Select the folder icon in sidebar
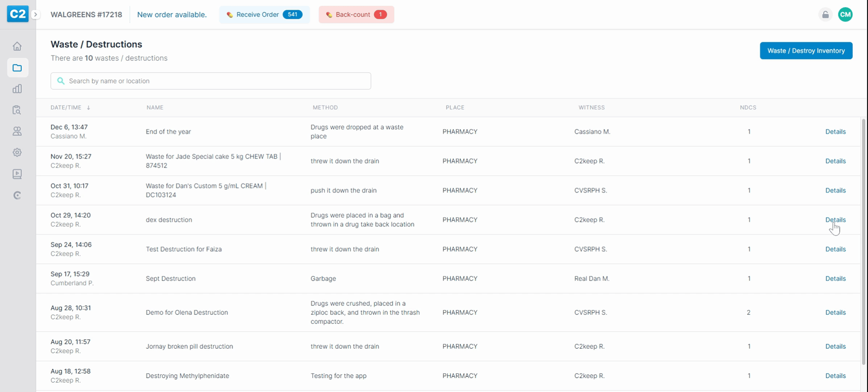Viewport: 868px width, 392px height. point(17,68)
